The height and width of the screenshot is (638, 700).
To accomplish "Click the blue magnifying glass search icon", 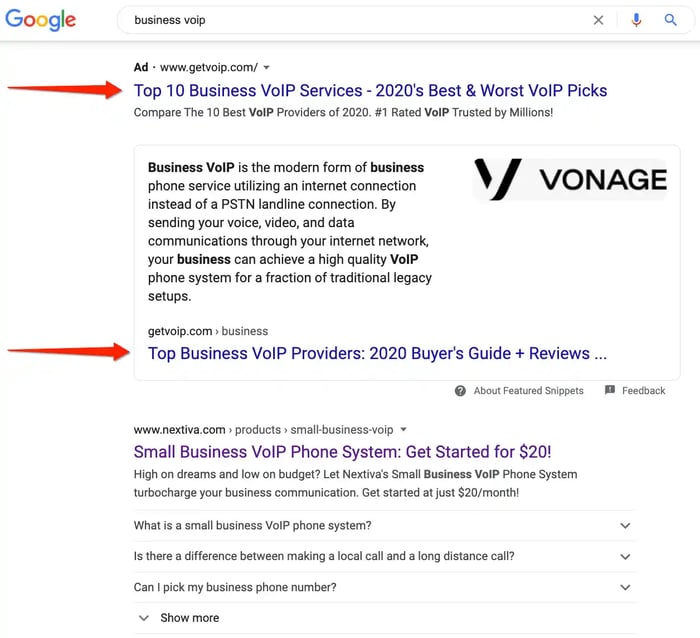I will point(671,20).
